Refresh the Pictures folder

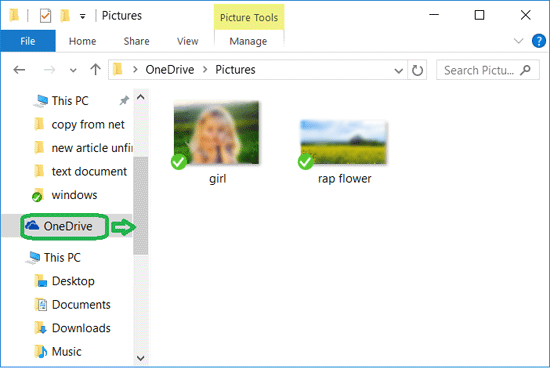coord(417,70)
